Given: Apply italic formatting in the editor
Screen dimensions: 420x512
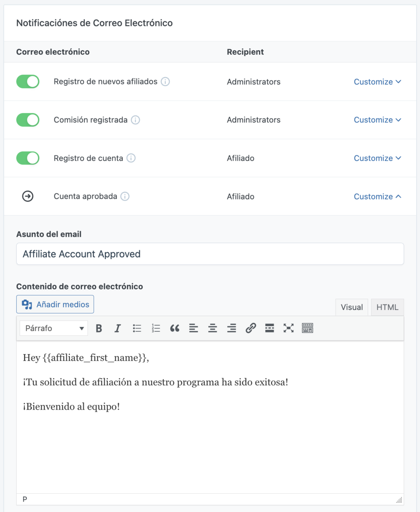Looking at the screenshot, I should point(118,328).
